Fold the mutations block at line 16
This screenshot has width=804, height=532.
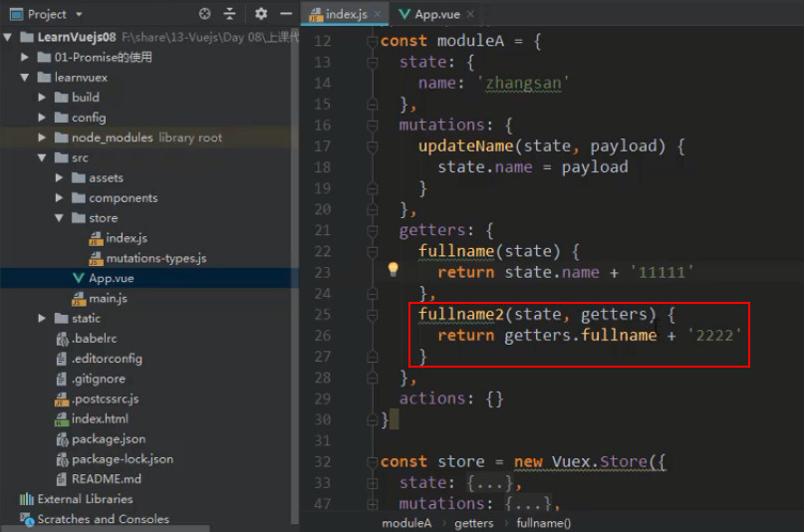(x=373, y=126)
